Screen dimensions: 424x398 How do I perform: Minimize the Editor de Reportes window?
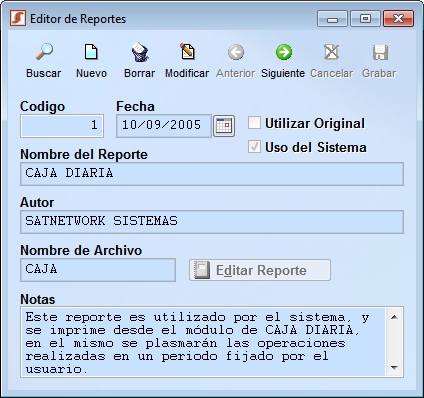tap(332, 19)
